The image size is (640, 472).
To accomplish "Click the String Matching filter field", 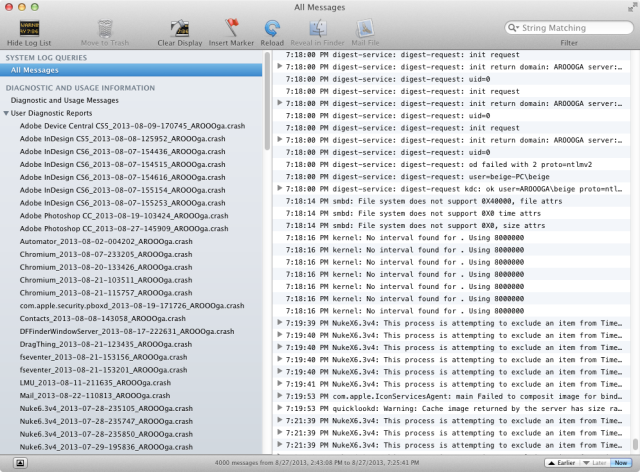I will coord(569,28).
